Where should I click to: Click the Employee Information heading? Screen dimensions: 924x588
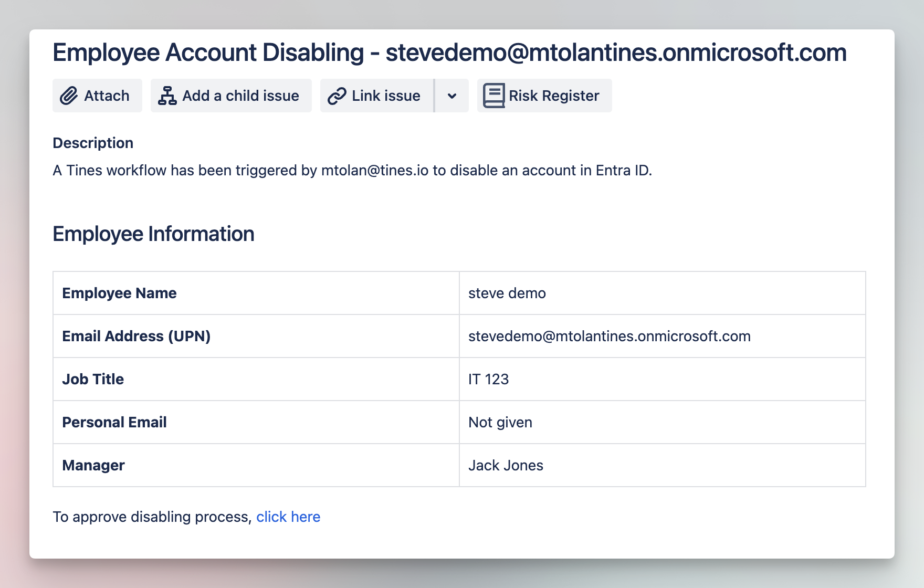point(153,234)
